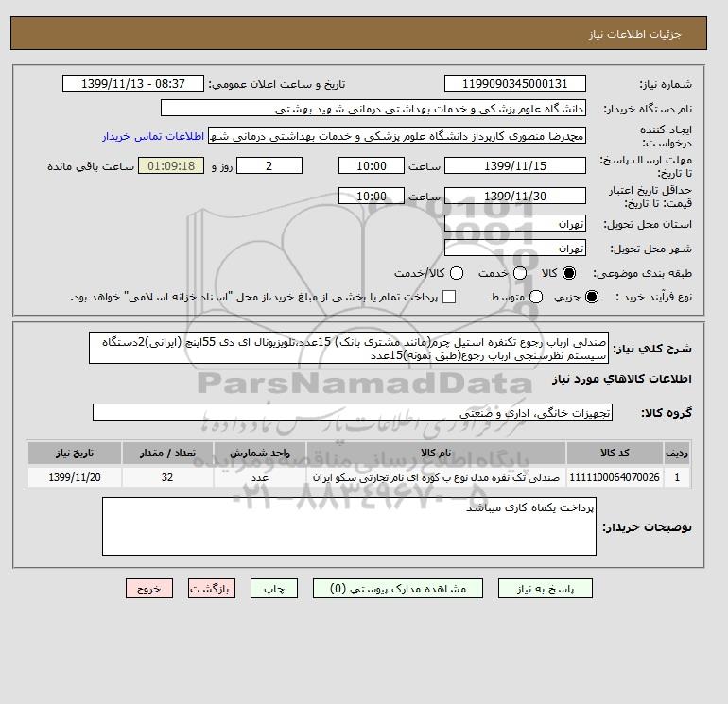This screenshot has width=728, height=704.
Task: Click the remaining time countdown 01:09:18
Action: tap(171, 165)
